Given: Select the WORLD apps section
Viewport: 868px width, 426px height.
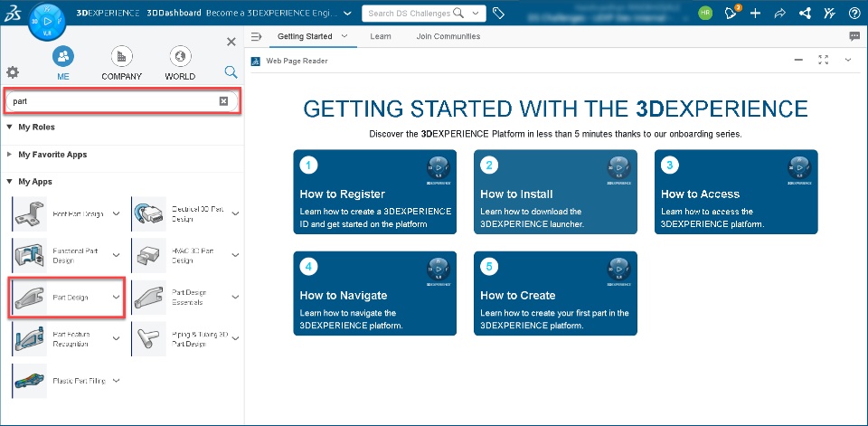Looking at the screenshot, I should coord(180,63).
